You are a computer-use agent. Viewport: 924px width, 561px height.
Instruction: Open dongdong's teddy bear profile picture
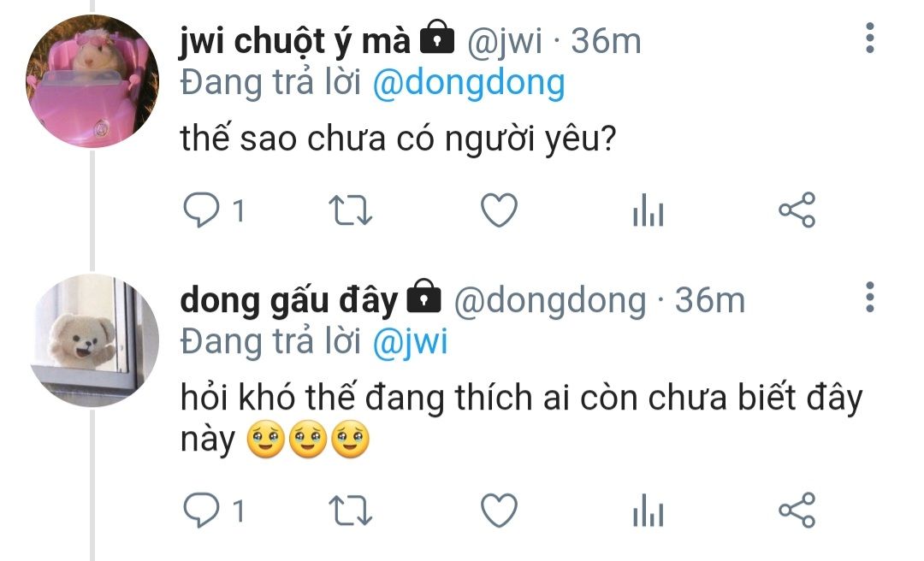coord(94,340)
